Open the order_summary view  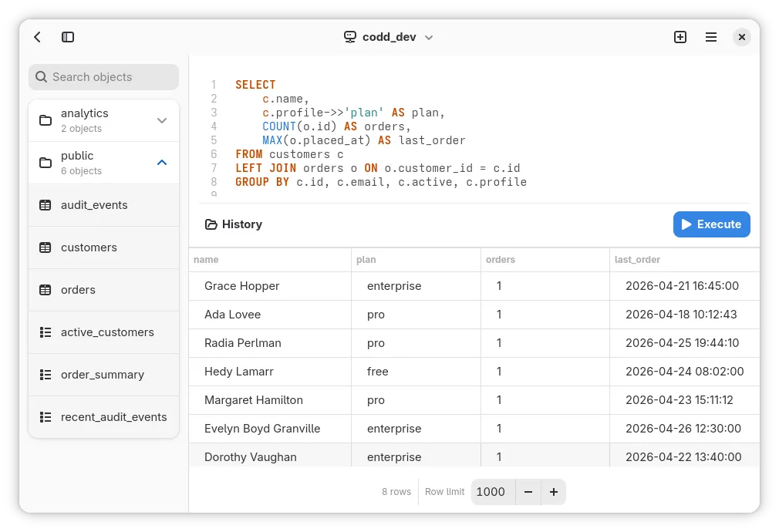[x=104, y=375]
